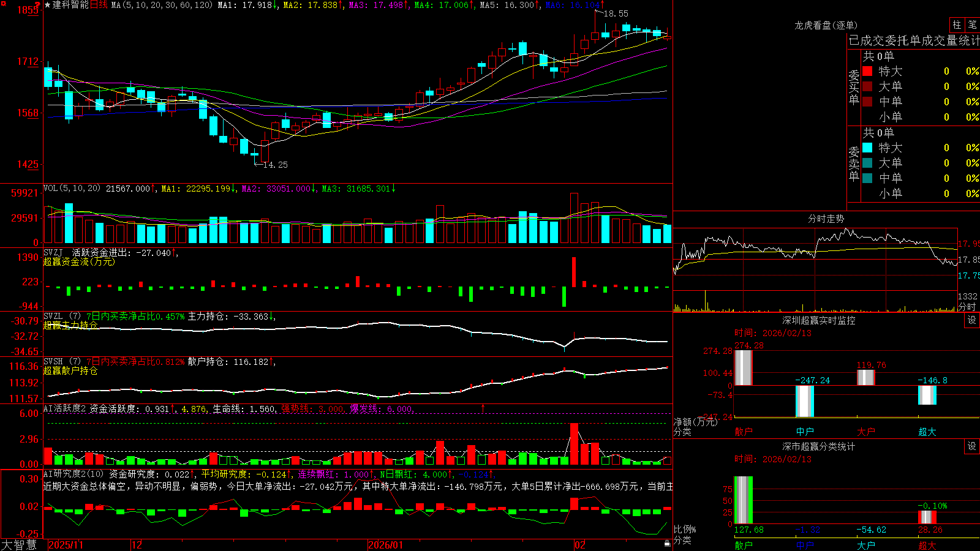Click the red 特大 buy order swatch
Screen dimensions: 980x551
coord(867,71)
